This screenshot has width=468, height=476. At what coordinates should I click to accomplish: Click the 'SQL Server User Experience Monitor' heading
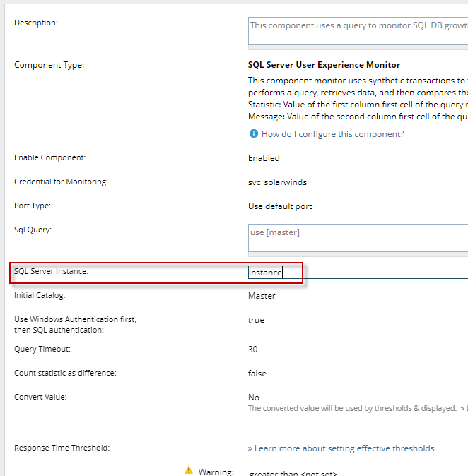(324, 65)
